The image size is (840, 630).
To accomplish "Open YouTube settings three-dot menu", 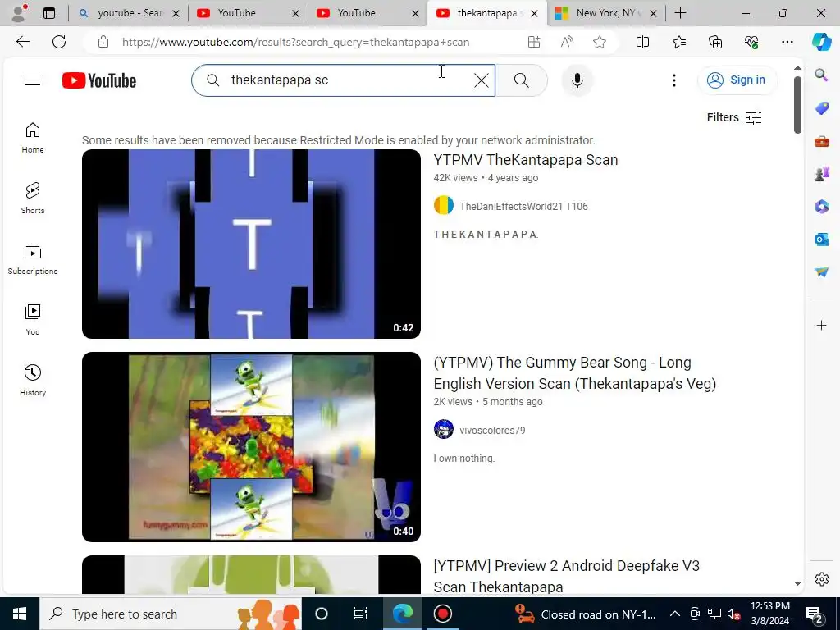I will coord(674,80).
